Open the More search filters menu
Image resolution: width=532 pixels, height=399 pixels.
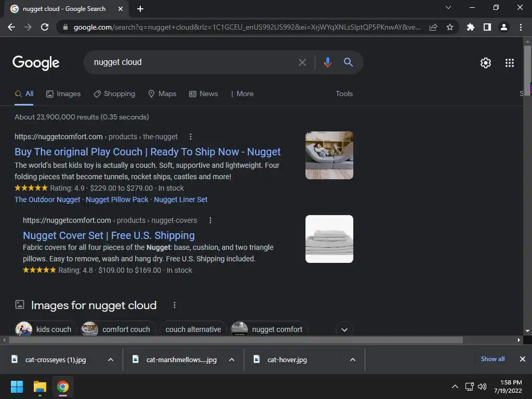[x=242, y=94]
